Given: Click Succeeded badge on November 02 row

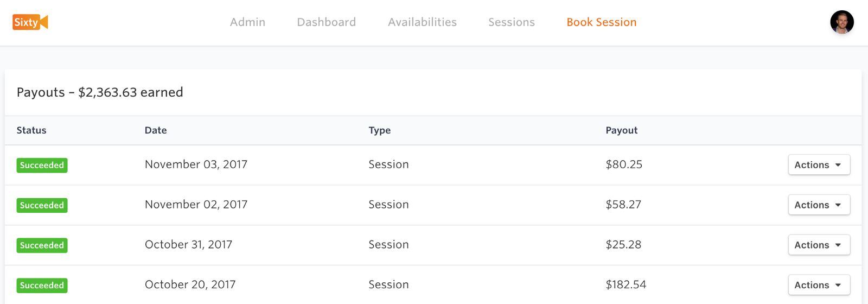Looking at the screenshot, I should 42,206.
